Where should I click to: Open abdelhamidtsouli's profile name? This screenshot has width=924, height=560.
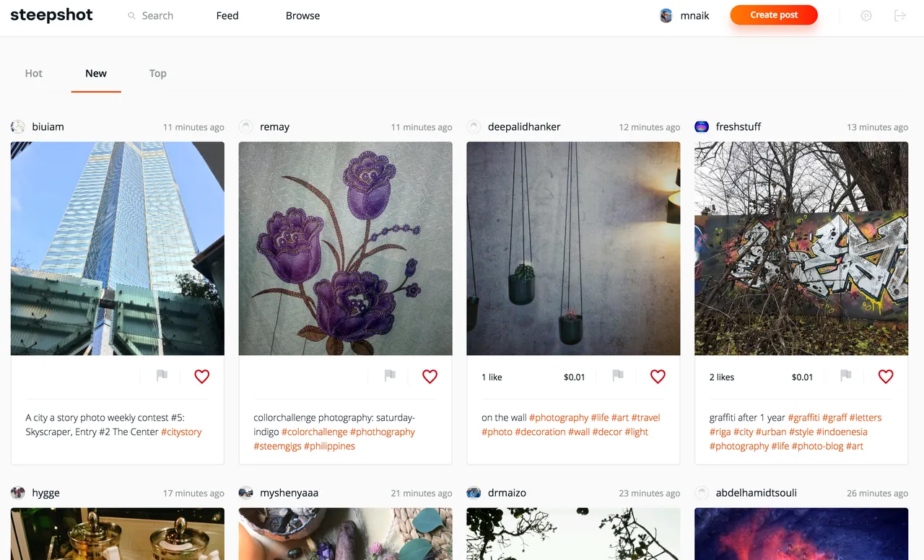(x=757, y=494)
